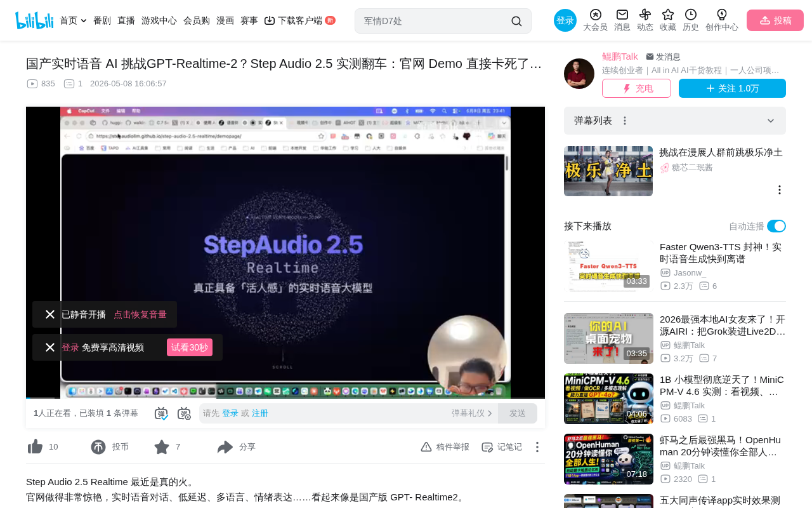Open 极乐净土 dance video thumbnail
This screenshot has height=508, width=812.
(x=608, y=171)
